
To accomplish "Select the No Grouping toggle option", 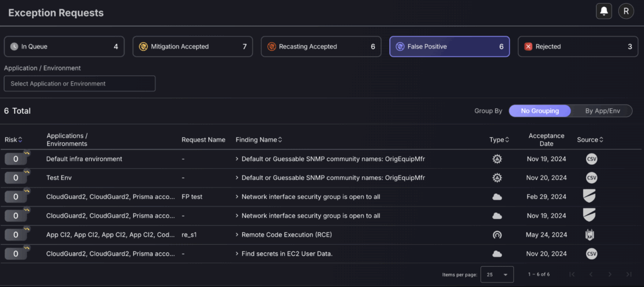I will pos(540,111).
